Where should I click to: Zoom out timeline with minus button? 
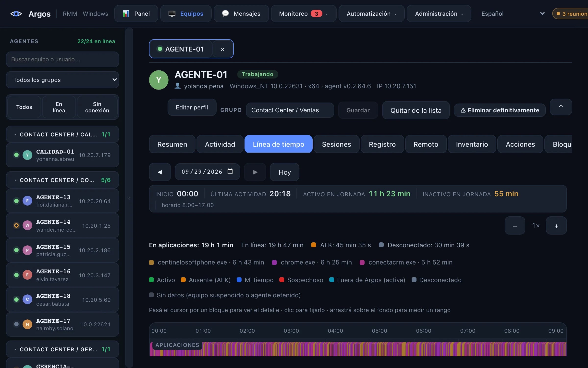click(515, 225)
